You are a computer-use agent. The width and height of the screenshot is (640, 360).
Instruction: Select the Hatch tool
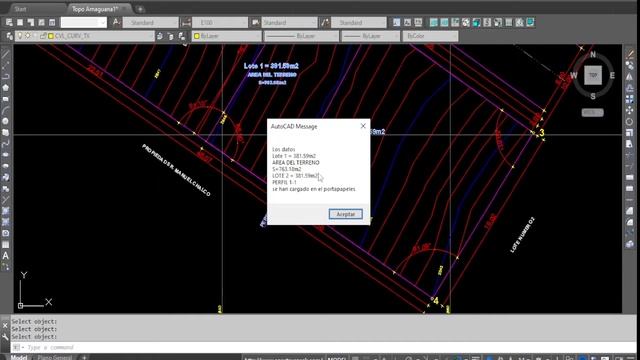(x=5, y=211)
